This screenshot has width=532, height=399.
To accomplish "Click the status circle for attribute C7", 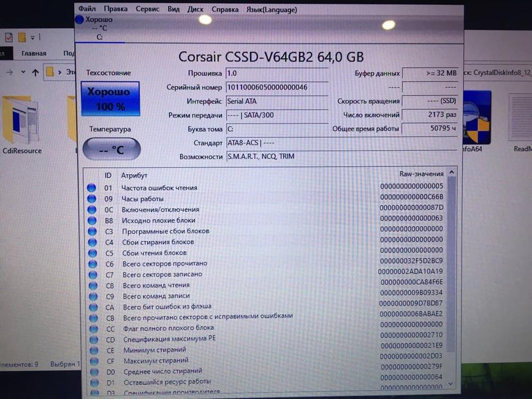I will pos(93,275).
